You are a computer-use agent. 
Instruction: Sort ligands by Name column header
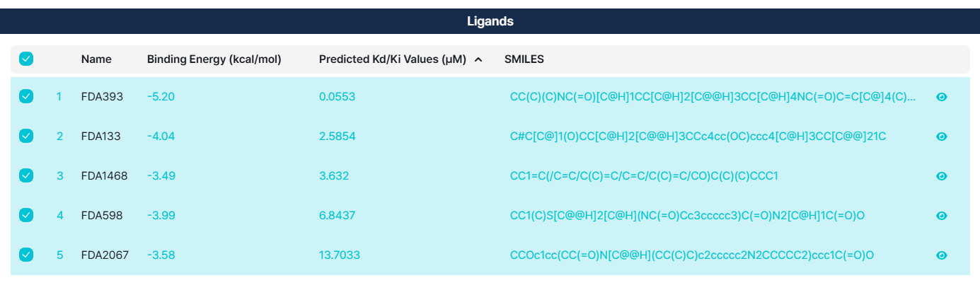(x=96, y=59)
